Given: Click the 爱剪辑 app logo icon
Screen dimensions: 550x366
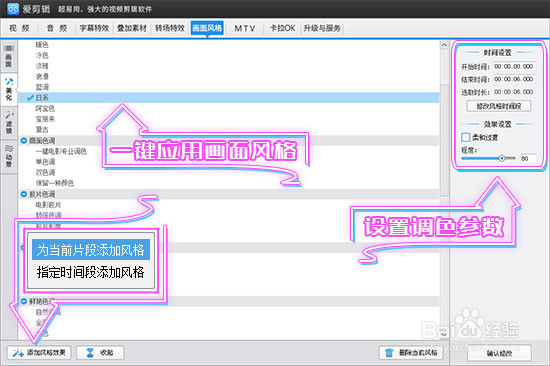Looking at the screenshot, I should (x=13, y=9).
